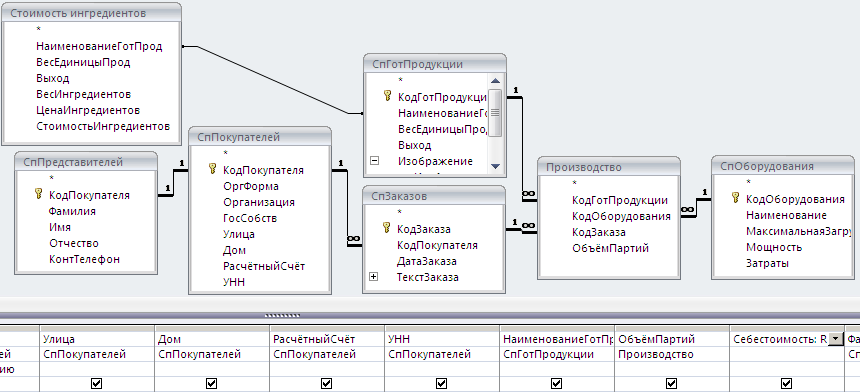Select РасчётныйСчёт field in СпПокупателей table box
This screenshot has height=392, width=860.
264,266
